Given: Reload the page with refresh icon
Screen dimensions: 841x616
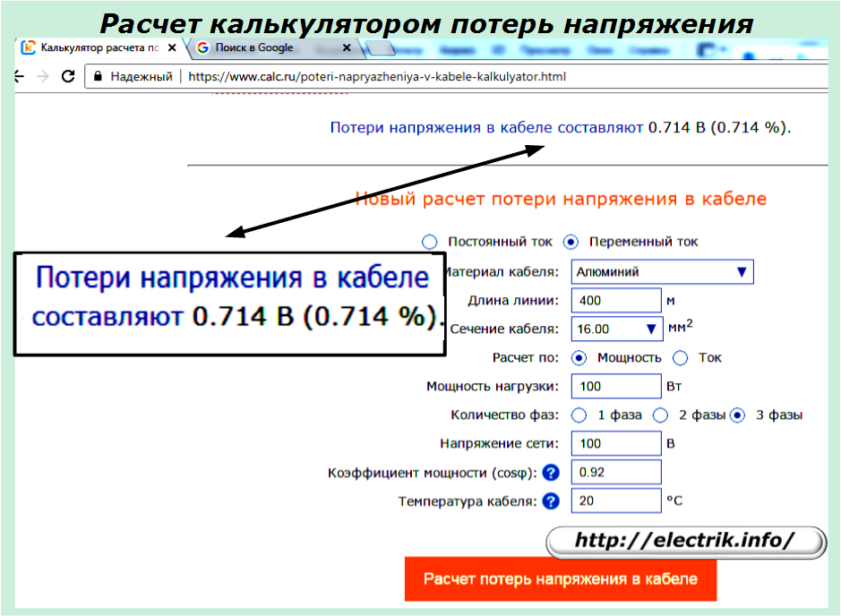Looking at the screenshot, I should 67,76.
